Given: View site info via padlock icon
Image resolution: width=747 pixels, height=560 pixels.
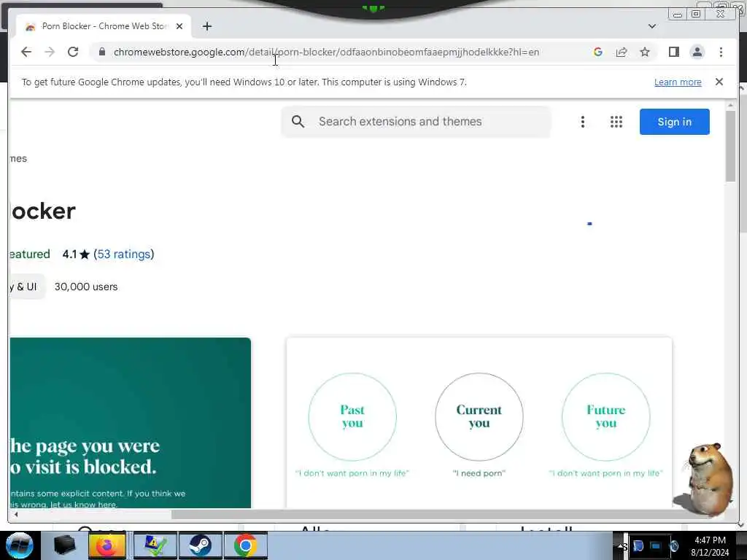Looking at the screenshot, I should click(x=101, y=52).
